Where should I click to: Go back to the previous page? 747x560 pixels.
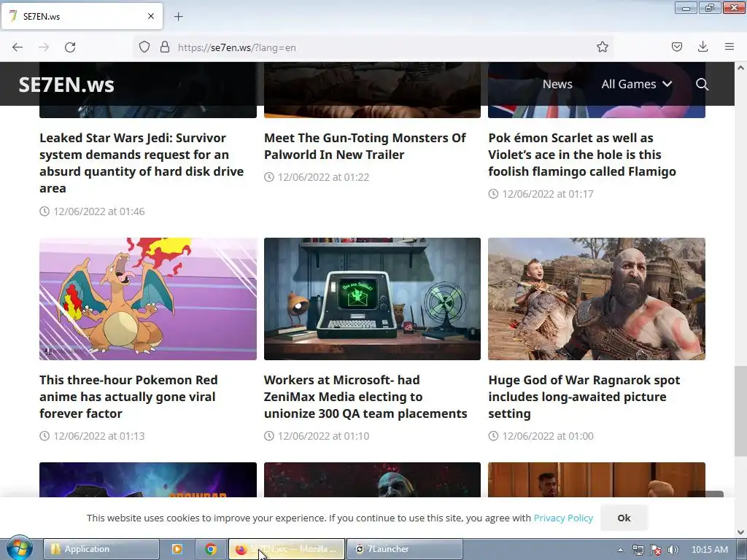[18, 47]
